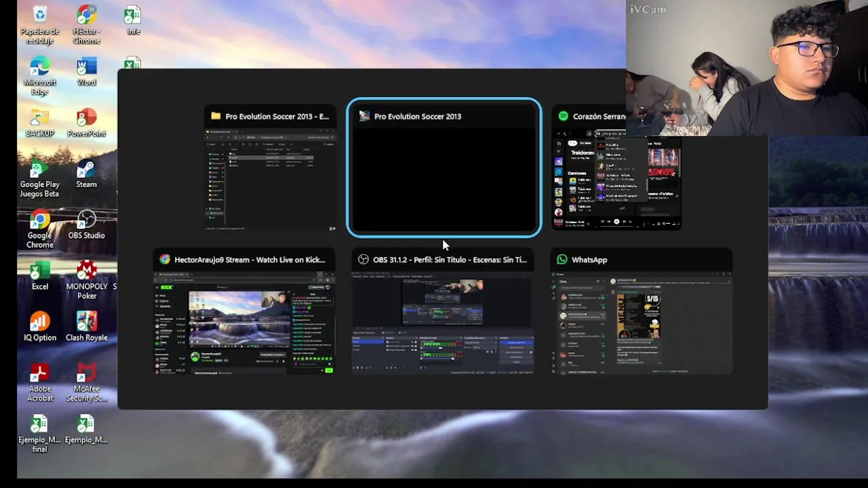The width and height of the screenshot is (868, 488).
Task: Launch McAfee Security Scan shortcut
Action: point(86,382)
